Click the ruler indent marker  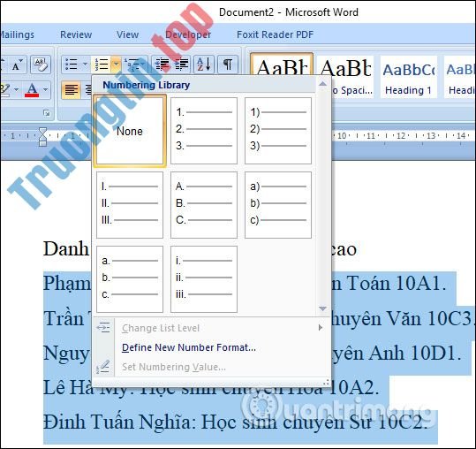point(42,136)
